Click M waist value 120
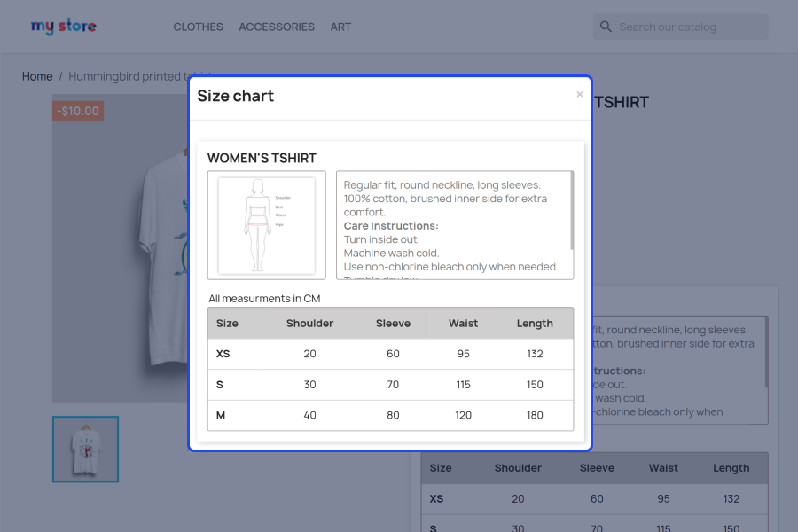Screen dimensions: 798x532 point(463,416)
